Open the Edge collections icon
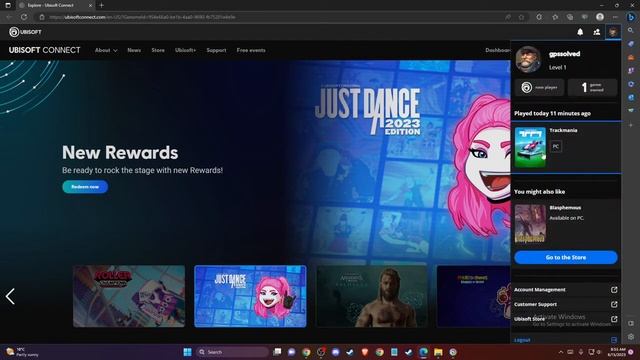 (x=570, y=17)
